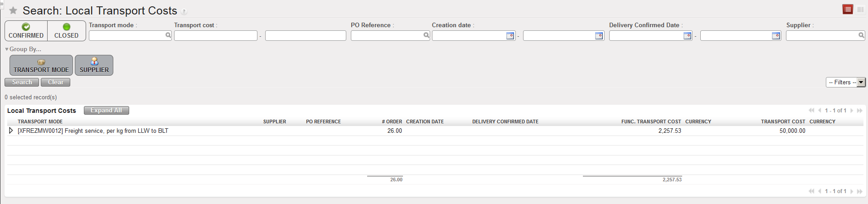Collapse the Group By section
The width and height of the screenshot is (868, 204).
tap(23, 49)
